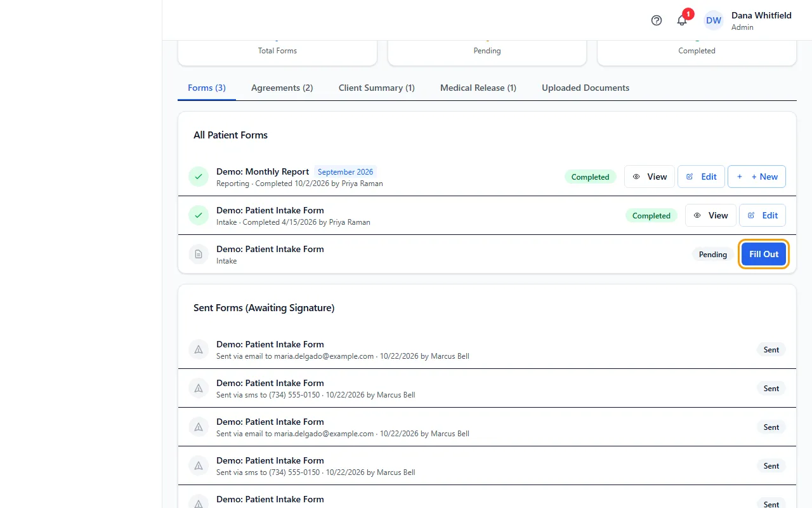
Task: Click 'Reporting · Completed 10/2/2026 by Priya Raman'
Action: click(x=299, y=184)
